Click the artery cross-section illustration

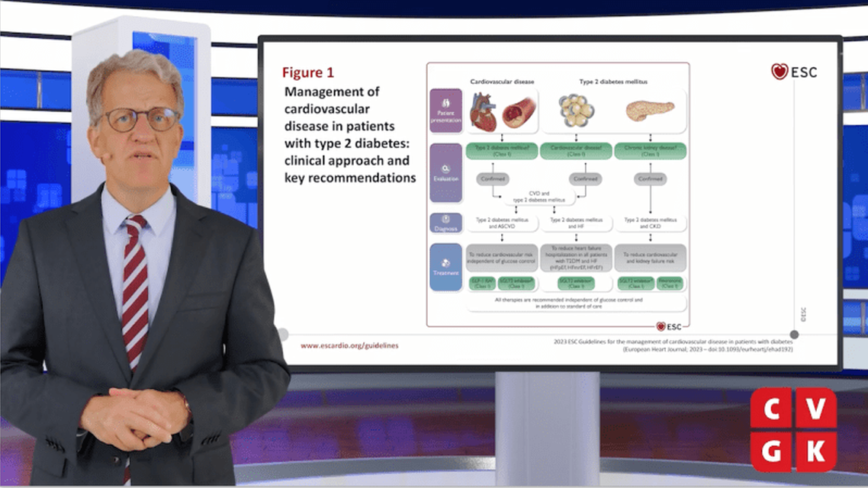pyautogui.click(x=519, y=112)
